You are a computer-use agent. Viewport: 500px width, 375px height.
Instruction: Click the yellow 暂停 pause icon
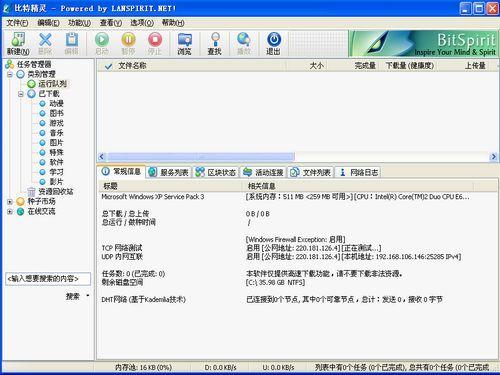[x=128, y=43]
